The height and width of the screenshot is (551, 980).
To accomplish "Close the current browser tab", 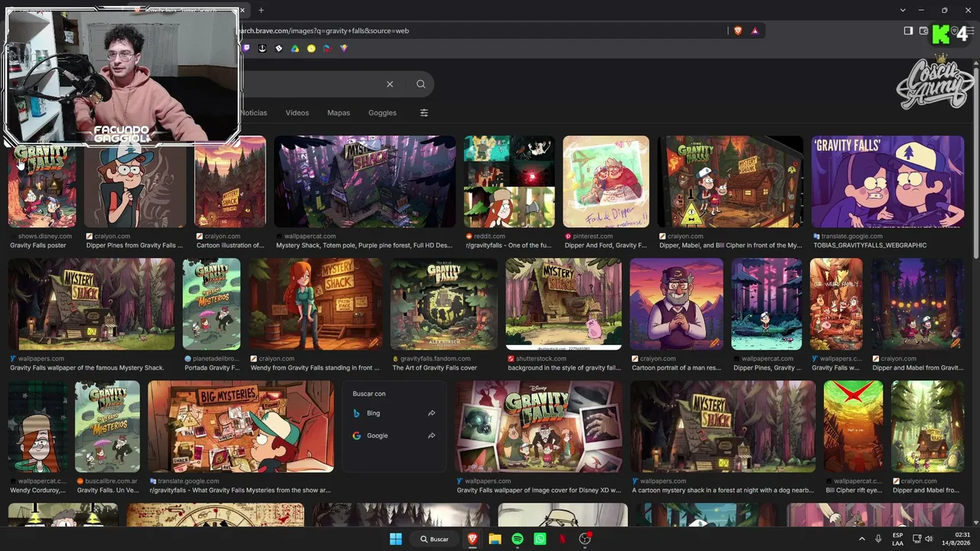I will click(243, 10).
